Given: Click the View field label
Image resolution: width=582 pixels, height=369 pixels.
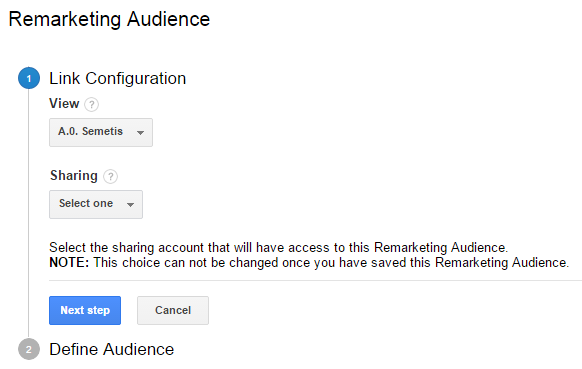Looking at the screenshot, I should point(64,104).
